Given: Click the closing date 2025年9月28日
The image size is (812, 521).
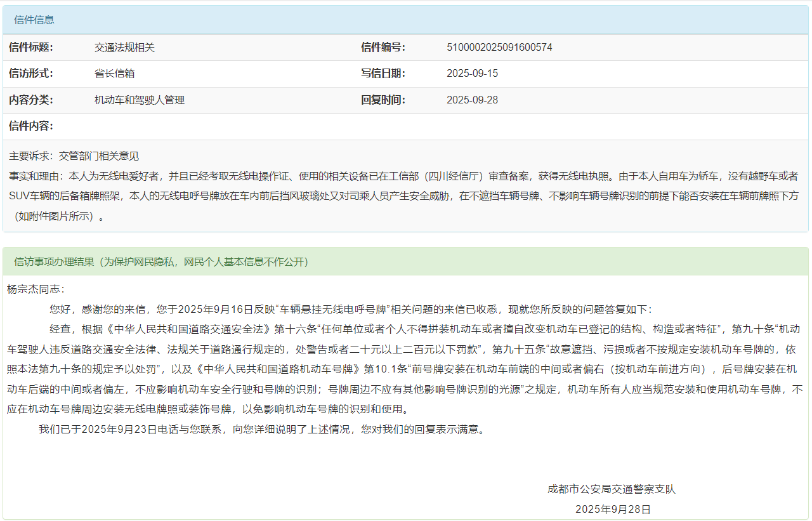Looking at the screenshot, I should click(613, 510).
